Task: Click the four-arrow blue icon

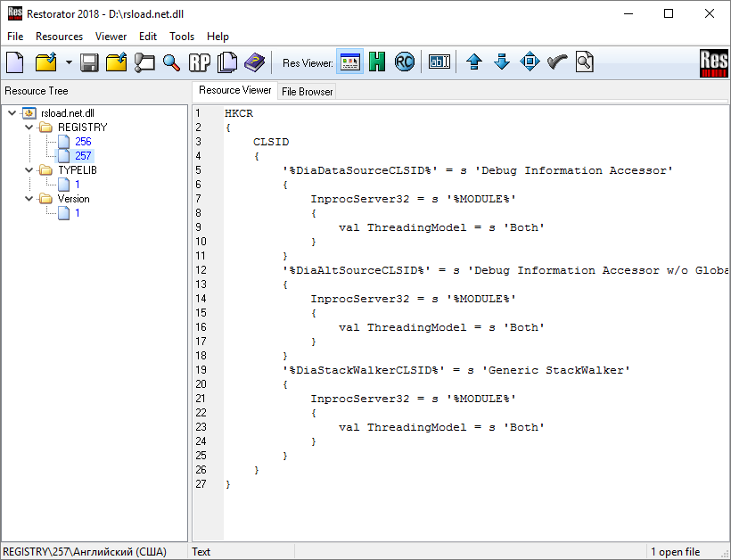Action: tap(530, 62)
